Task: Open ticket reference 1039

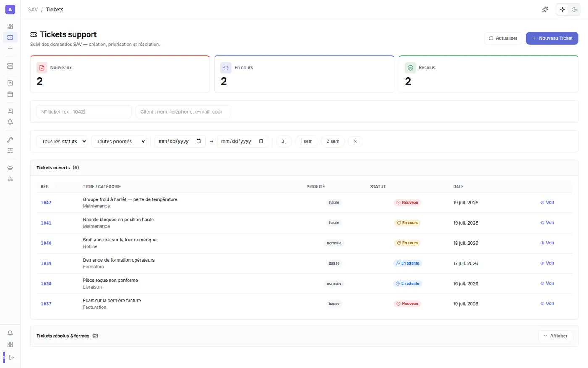Action: (x=46, y=263)
